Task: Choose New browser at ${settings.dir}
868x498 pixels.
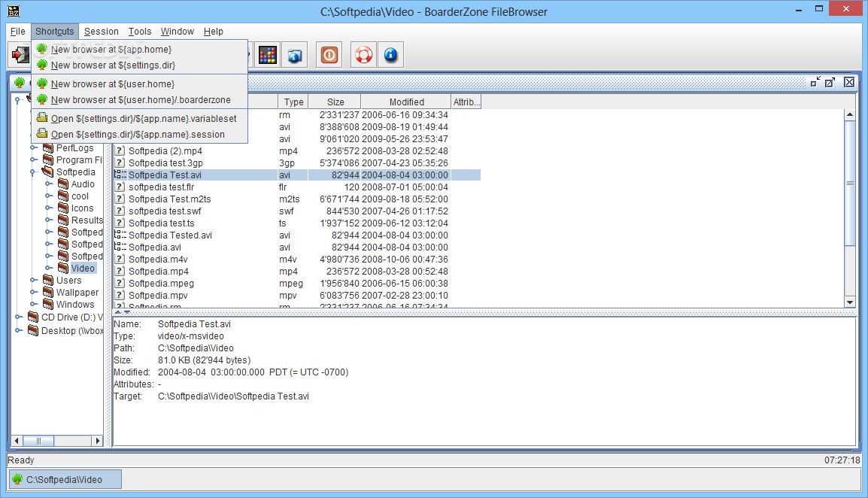Action: point(139,65)
